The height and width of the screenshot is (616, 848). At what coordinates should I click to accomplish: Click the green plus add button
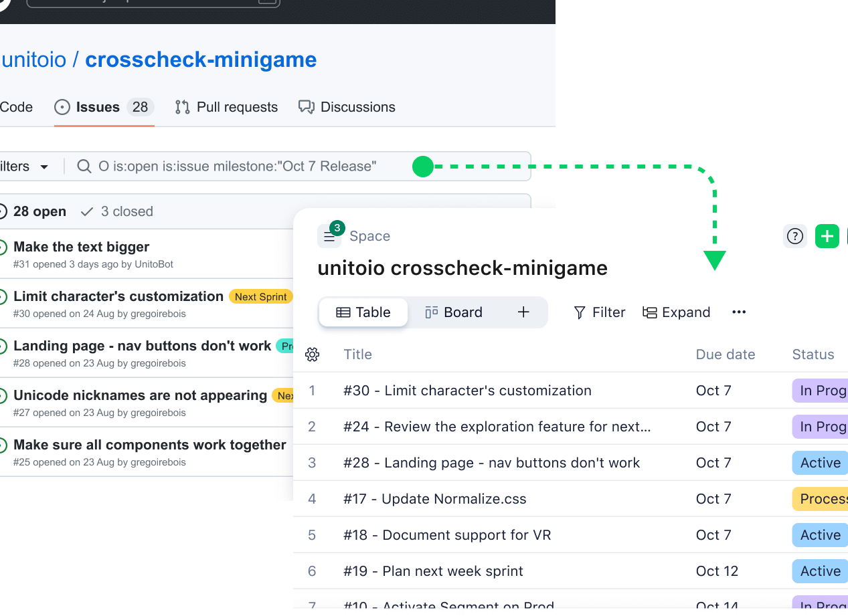coord(827,236)
